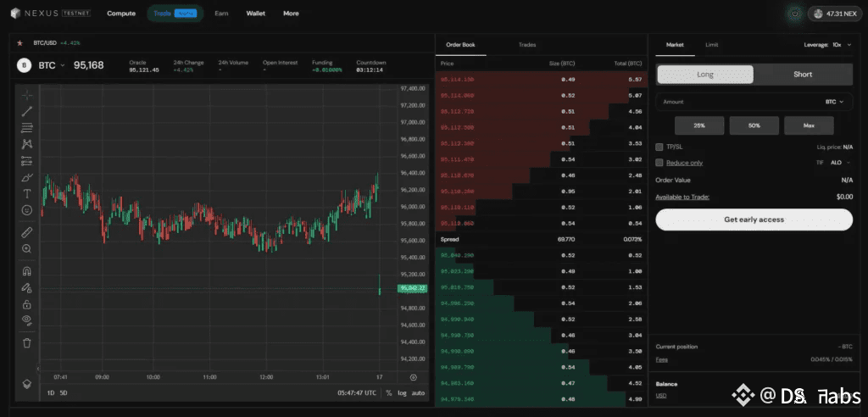Screen dimensions: 868x417
Task: Open the Trade nav item
Action: [x=175, y=14]
